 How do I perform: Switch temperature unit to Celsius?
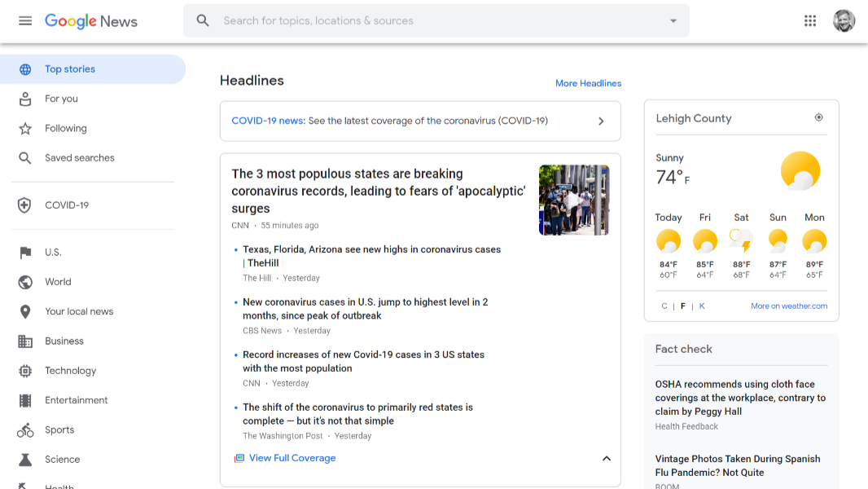(664, 306)
